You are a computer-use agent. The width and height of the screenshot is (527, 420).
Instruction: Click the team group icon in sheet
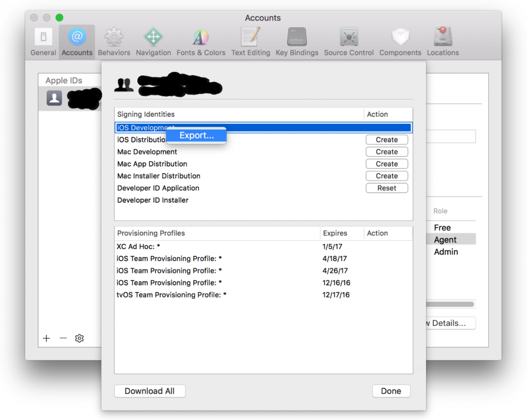click(x=124, y=85)
